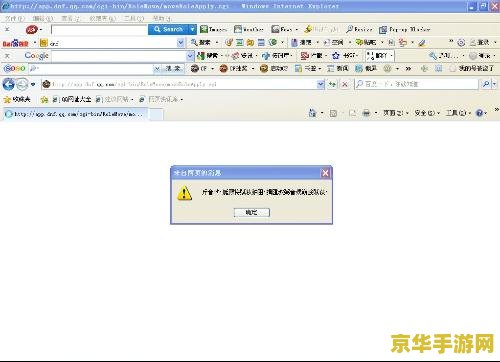Expand the Google search field dropdown arrow
The image size is (500, 362).
click(x=190, y=56)
